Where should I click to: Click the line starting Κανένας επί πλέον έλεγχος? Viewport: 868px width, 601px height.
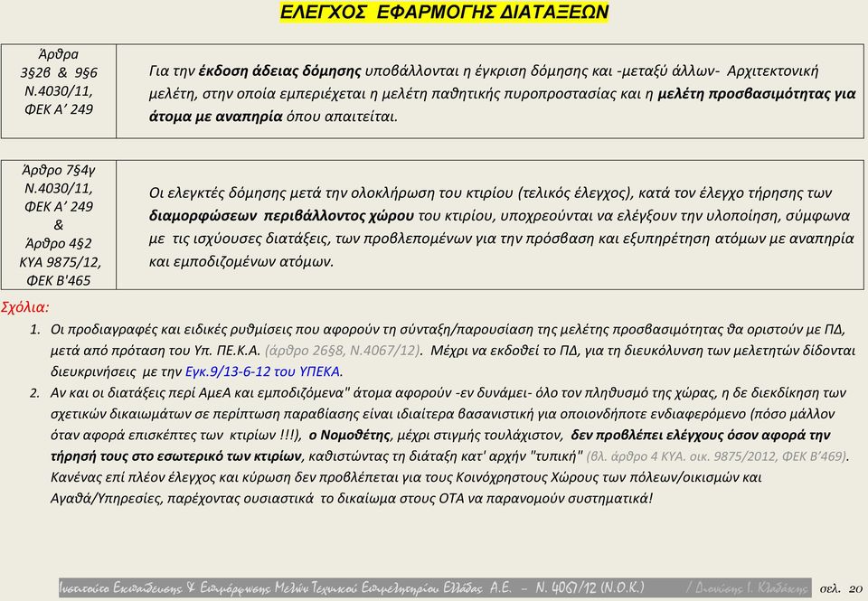(406, 477)
